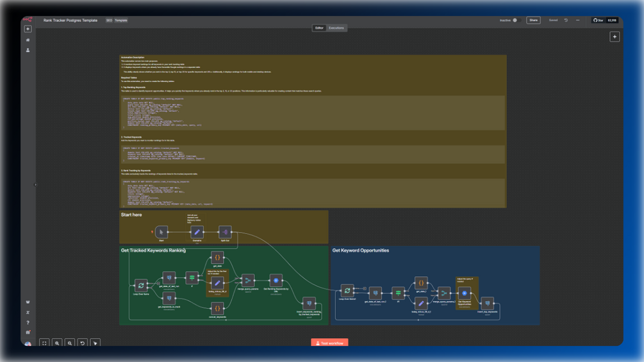Click the zoom in canvas button

(x=57, y=343)
